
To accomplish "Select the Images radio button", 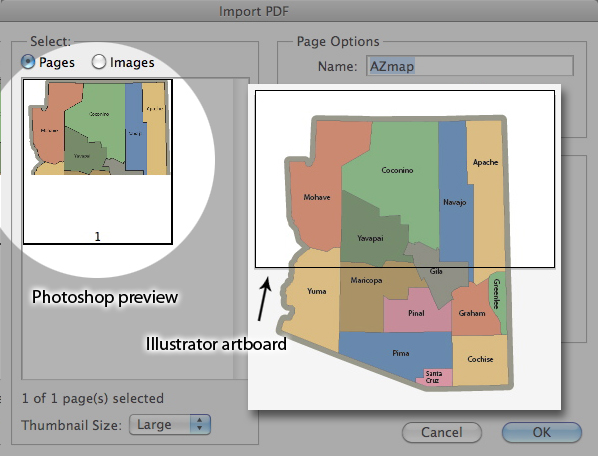I will click(x=99, y=62).
